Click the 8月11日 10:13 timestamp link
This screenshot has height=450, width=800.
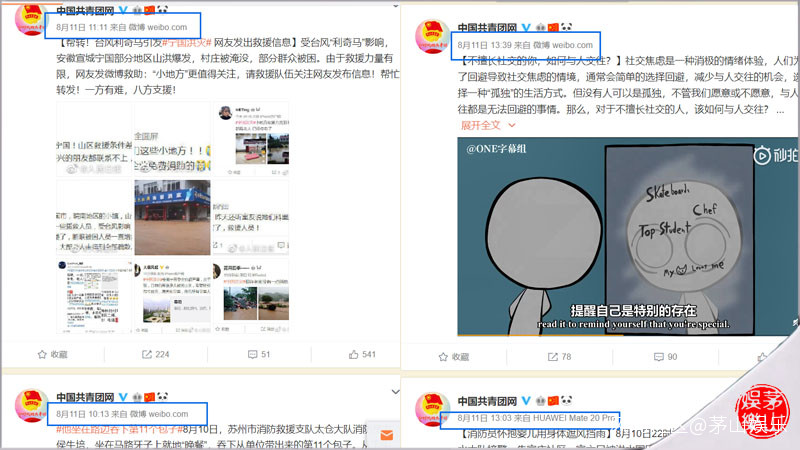83,414
